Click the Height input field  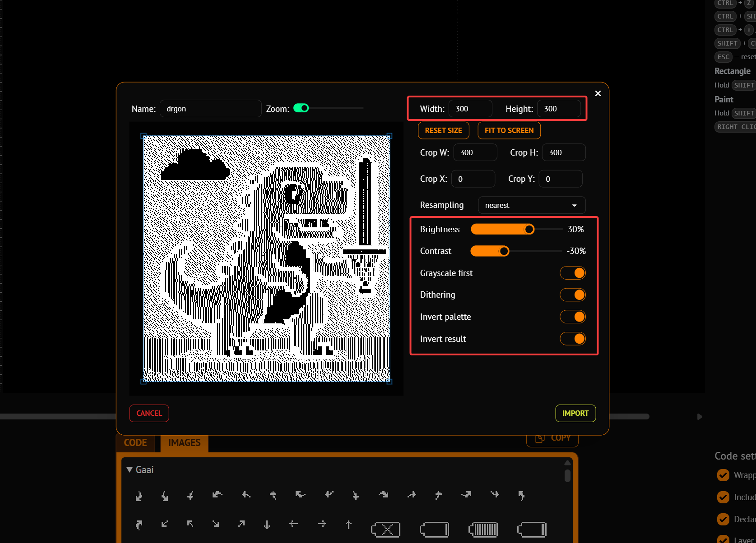pos(559,109)
